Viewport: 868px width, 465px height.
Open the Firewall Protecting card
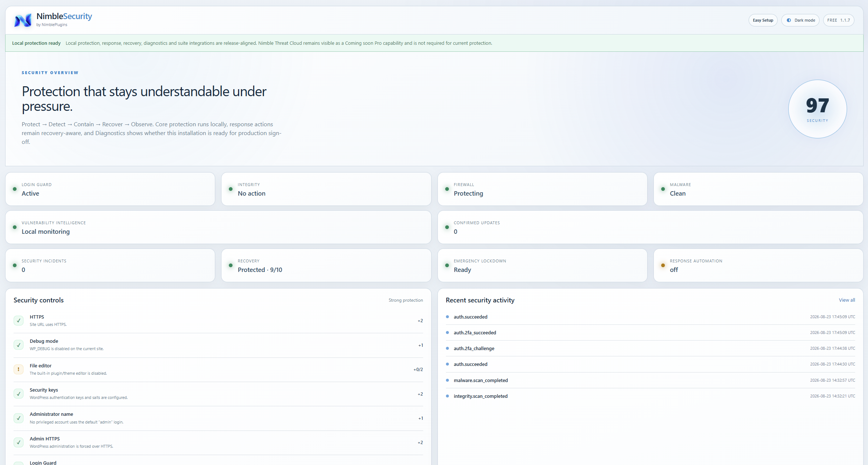click(x=542, y=189)
